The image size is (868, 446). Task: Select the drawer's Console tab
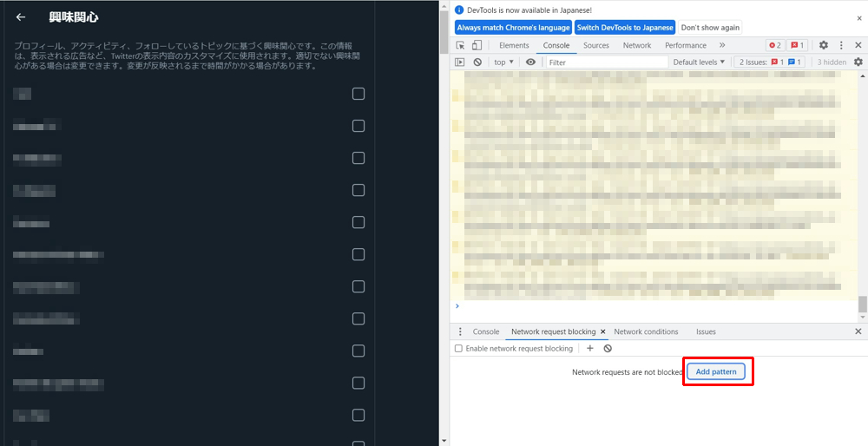[x=485, y=331]
